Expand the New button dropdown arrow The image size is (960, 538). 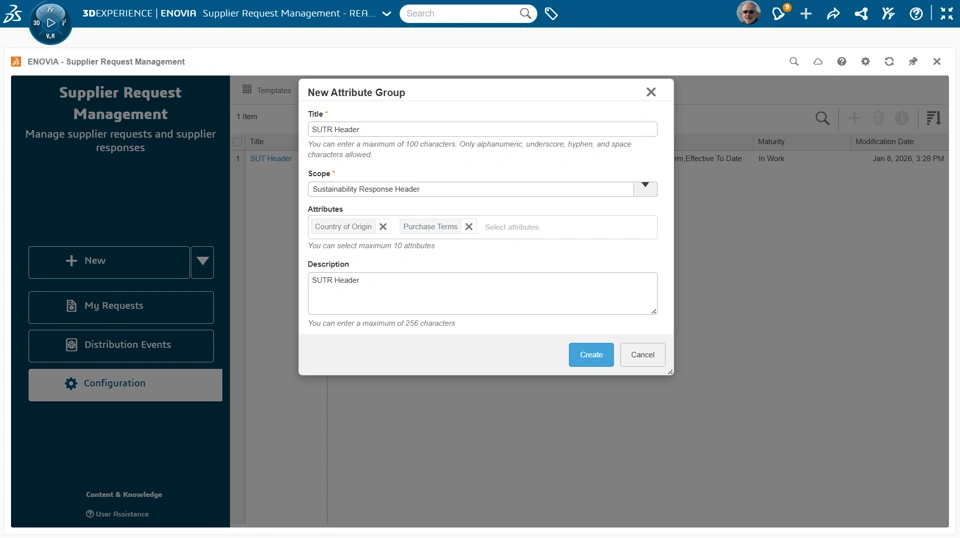(x=202, y=262)
